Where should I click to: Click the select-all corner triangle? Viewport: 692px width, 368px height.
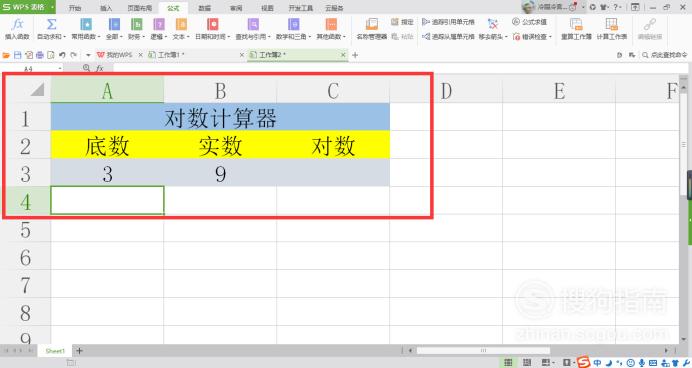tap(37, 90)
